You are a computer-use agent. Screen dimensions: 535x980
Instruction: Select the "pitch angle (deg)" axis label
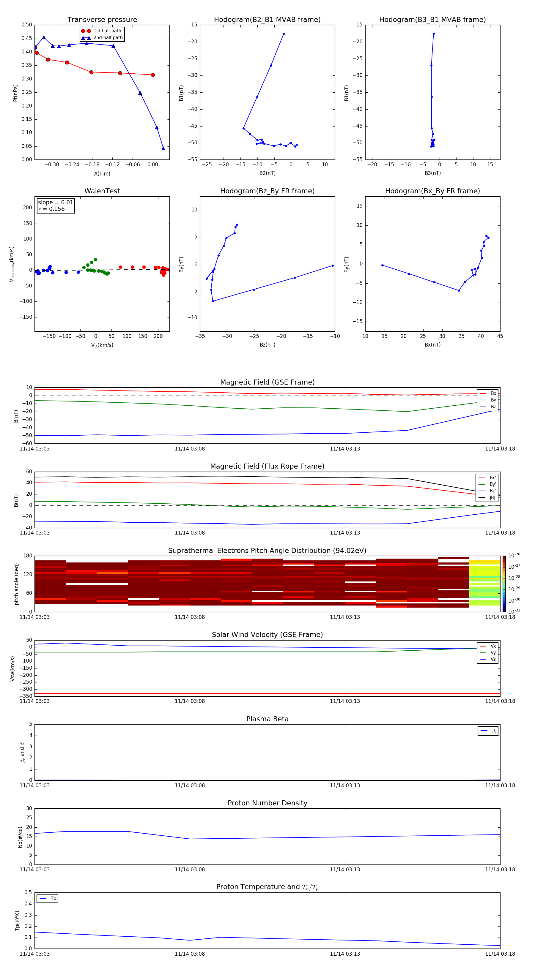click(x=16, y=584)
